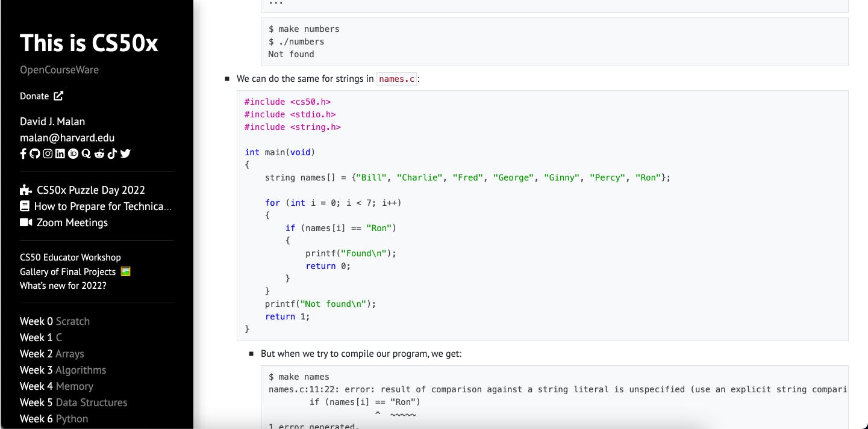Open the LinkedIn icon link
868x429 pixels.
coord(60,153)
